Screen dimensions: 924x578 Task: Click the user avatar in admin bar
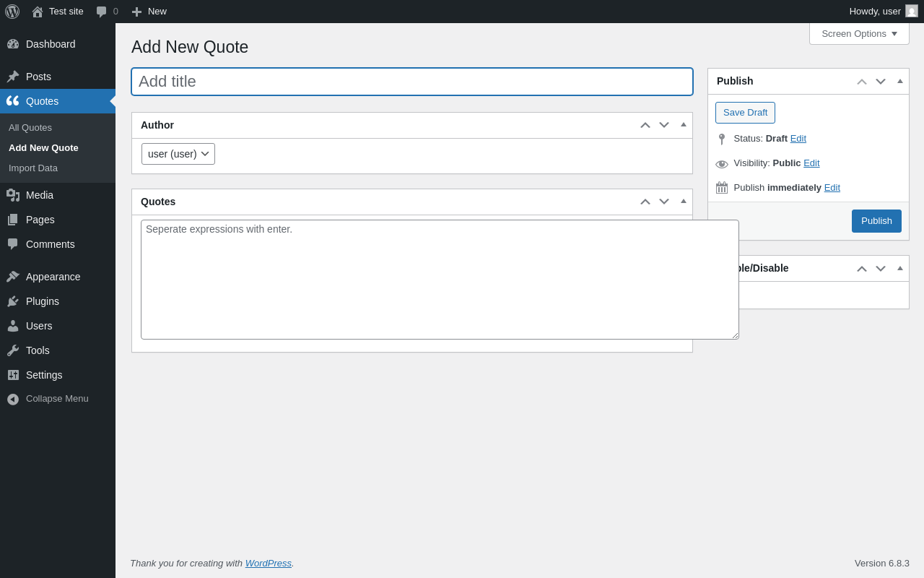(x=912, y=11)
